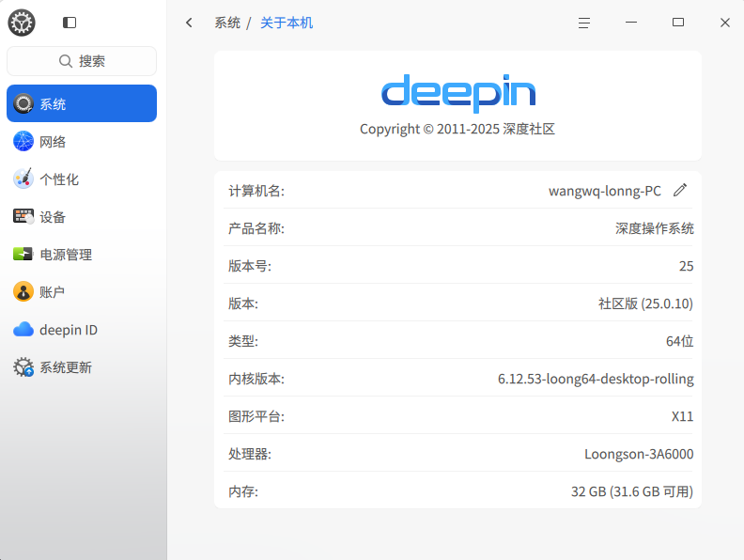744x560 pixels.
Task: Maximize the Control Center window
Action: (678, 23)
